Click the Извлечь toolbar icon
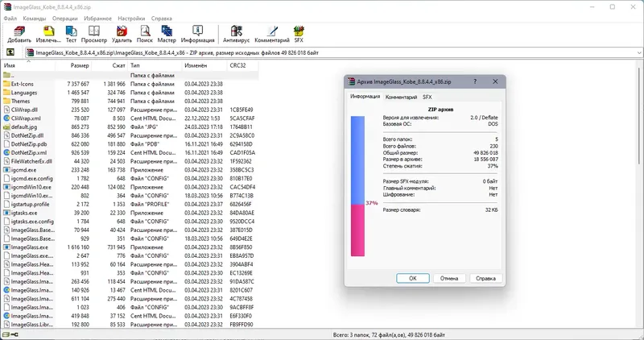The image size is (644, 340). [x=48, y=31]
